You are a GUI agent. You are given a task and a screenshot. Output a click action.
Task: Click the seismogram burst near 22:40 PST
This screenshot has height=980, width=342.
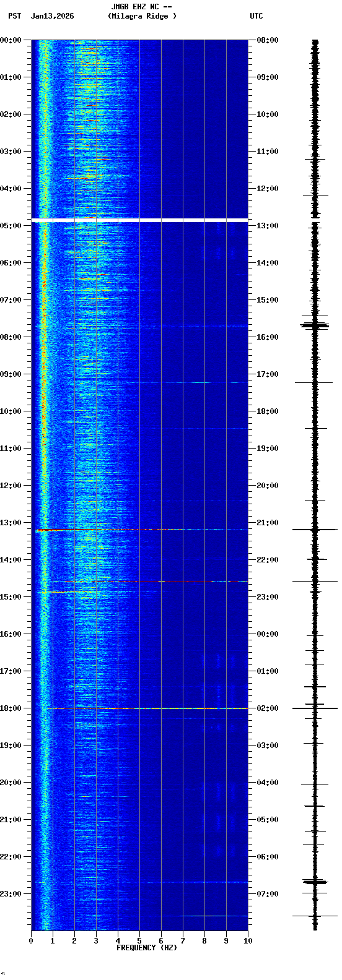(315, 881)
